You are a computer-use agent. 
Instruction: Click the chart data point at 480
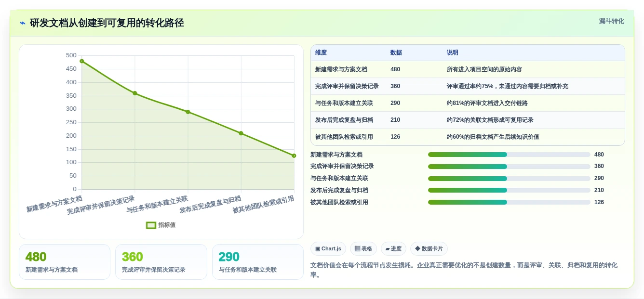coord(82,61)
